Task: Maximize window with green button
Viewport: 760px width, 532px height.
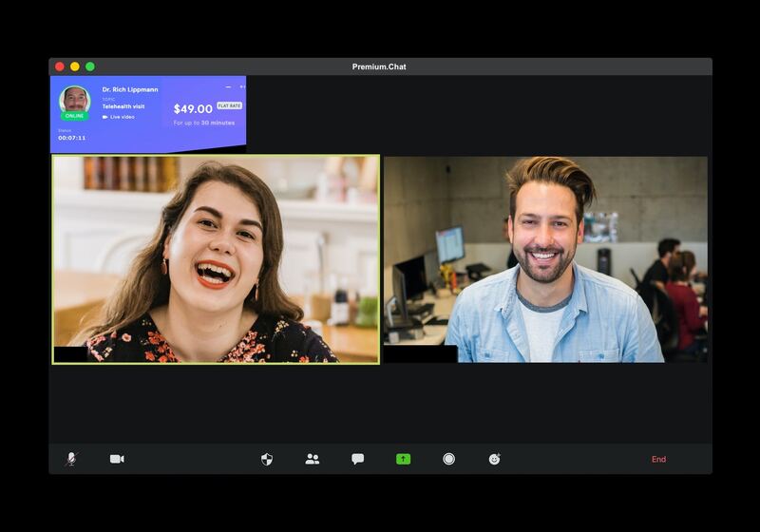Action: point(90,66)
